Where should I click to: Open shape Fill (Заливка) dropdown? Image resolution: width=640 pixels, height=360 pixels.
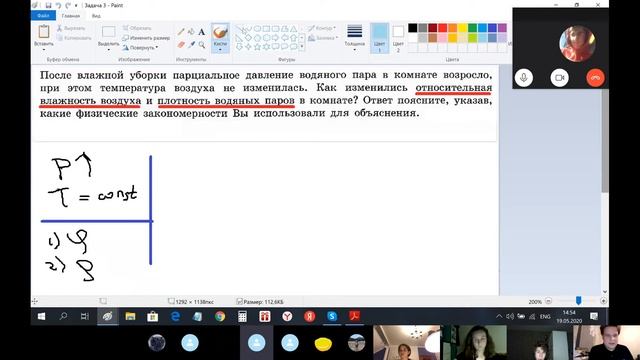pos(323,38)
